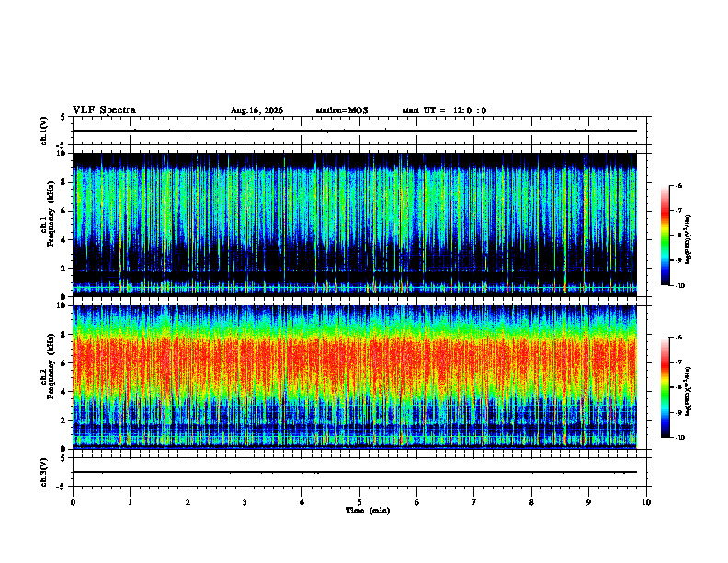
Task: Click the ch.1 colorbar log(PSD) unit label
Action: tap(688, 240)
